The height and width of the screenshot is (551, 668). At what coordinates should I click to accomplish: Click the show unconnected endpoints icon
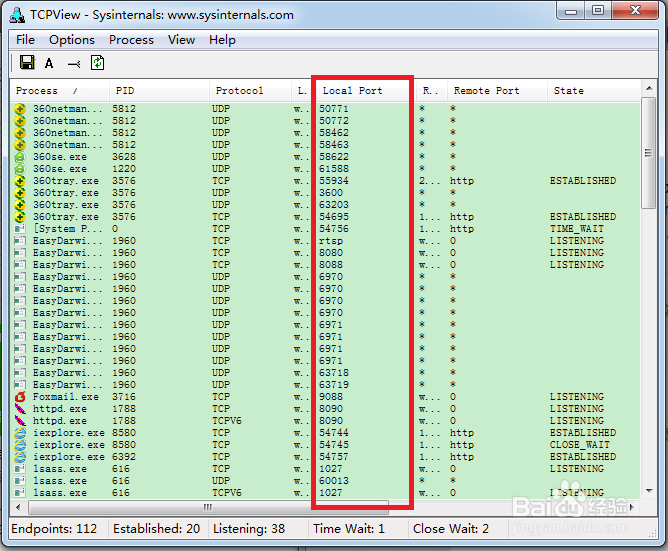(x=74, y=64)
